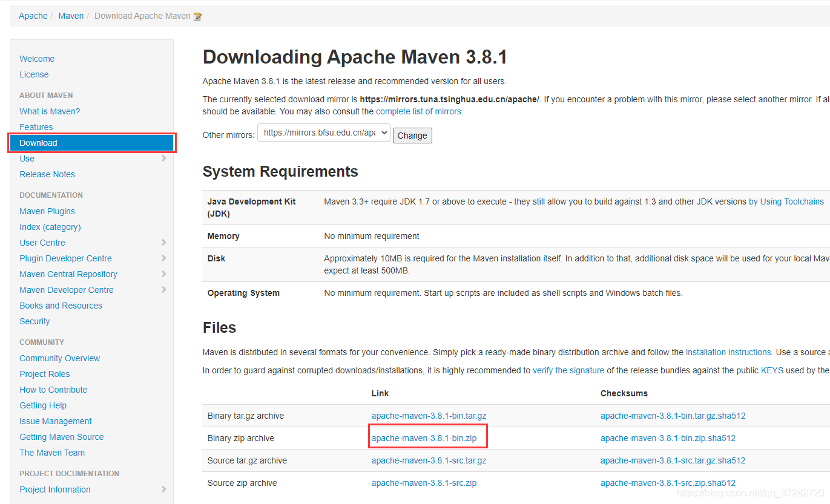Viewport: 830px width, 504px height.
Task: Click the Source tar.gz archive cell
Action: click(247, 460)
